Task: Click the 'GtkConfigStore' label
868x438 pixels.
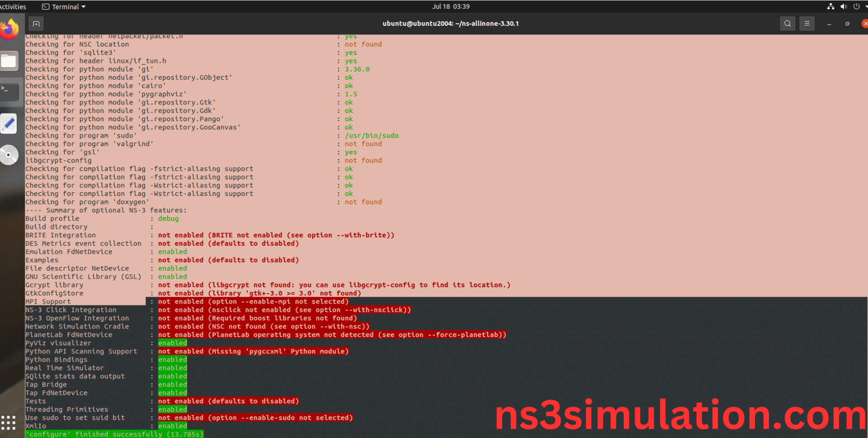Action: 54,293
